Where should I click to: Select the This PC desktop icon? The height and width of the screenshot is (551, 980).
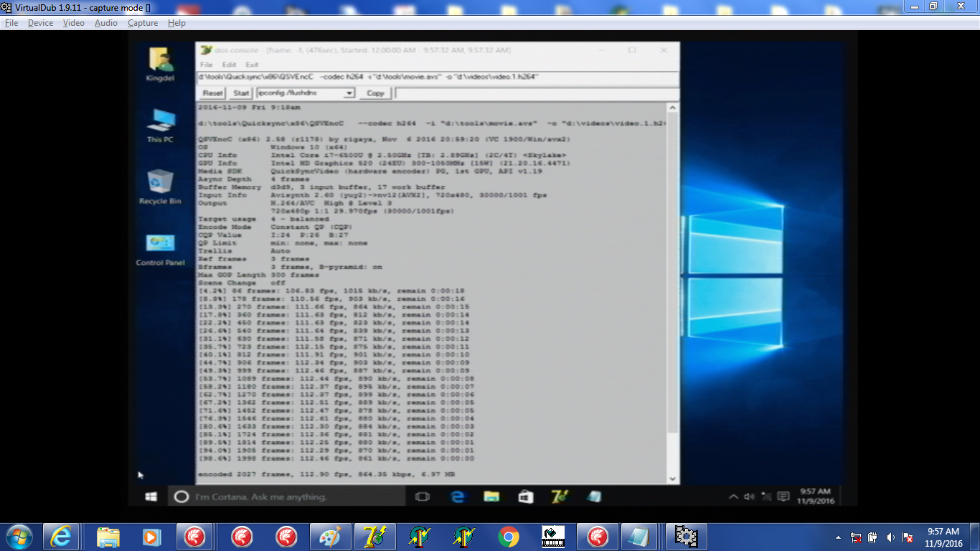(x=160, y=126)
